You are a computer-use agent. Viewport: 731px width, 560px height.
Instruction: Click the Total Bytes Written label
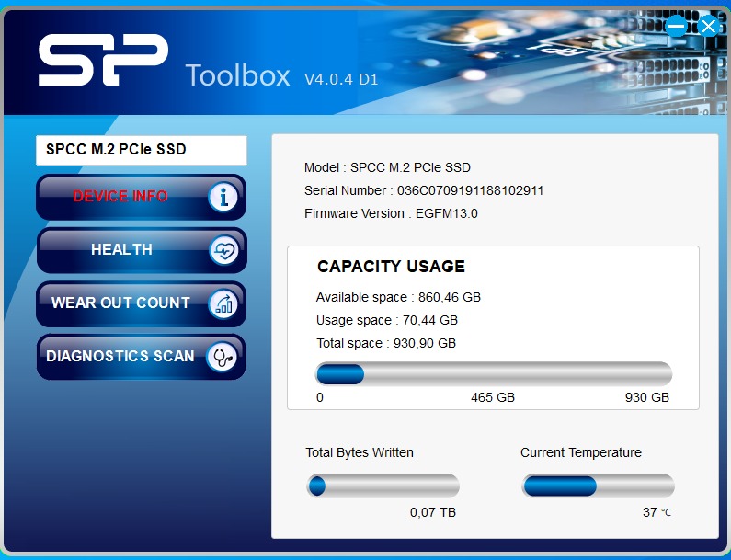(x=360, y=452)
